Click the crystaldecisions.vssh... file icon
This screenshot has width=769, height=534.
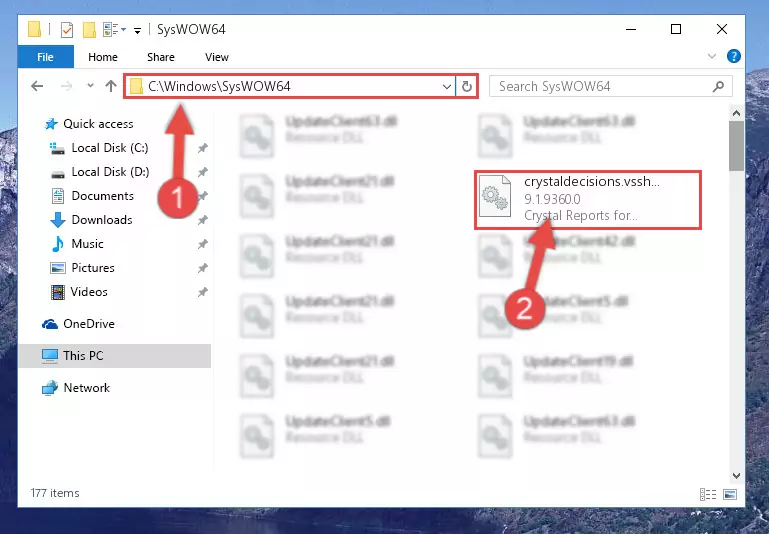(x=495, y=195)
